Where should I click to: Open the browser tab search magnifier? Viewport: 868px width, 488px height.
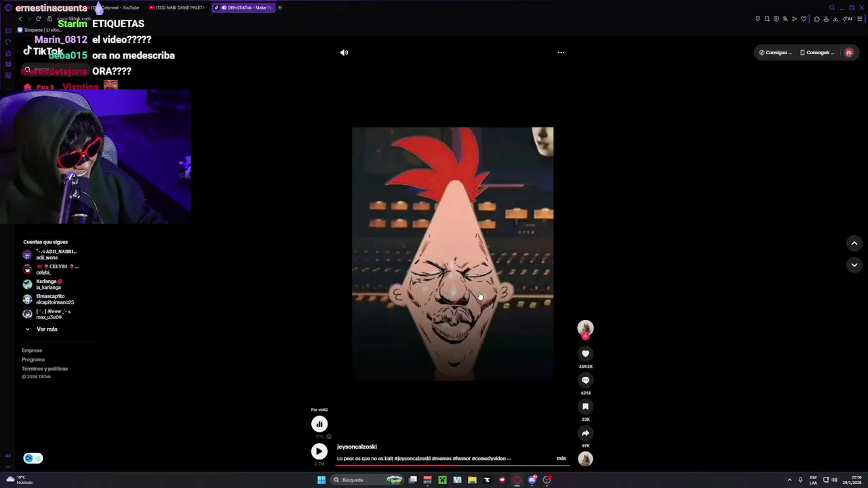click(832, 7)
